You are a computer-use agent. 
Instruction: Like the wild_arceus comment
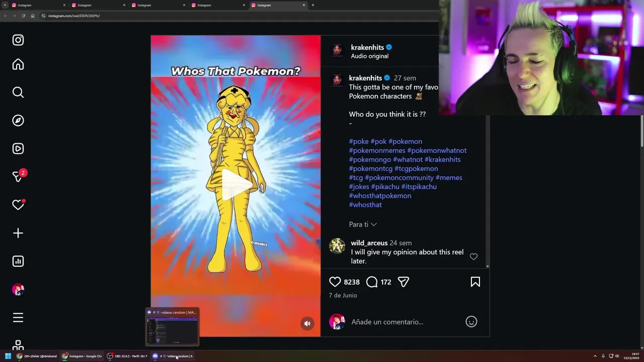click(473, 257)
